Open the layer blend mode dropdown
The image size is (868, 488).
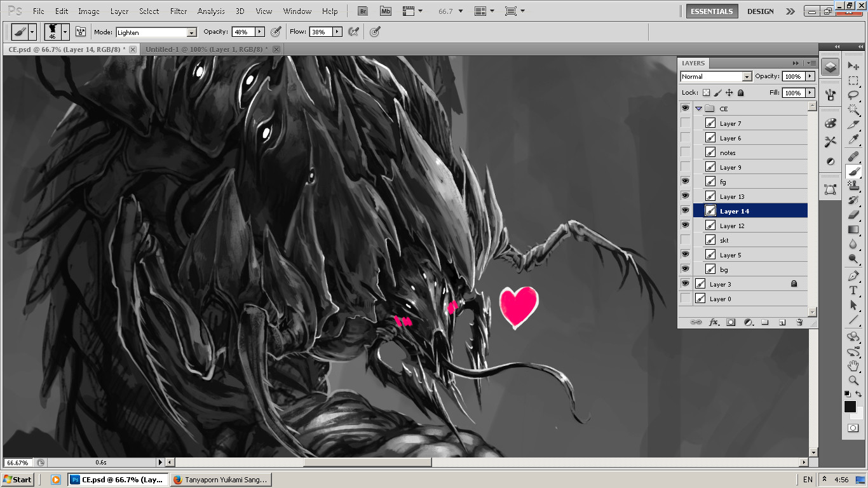747,76
